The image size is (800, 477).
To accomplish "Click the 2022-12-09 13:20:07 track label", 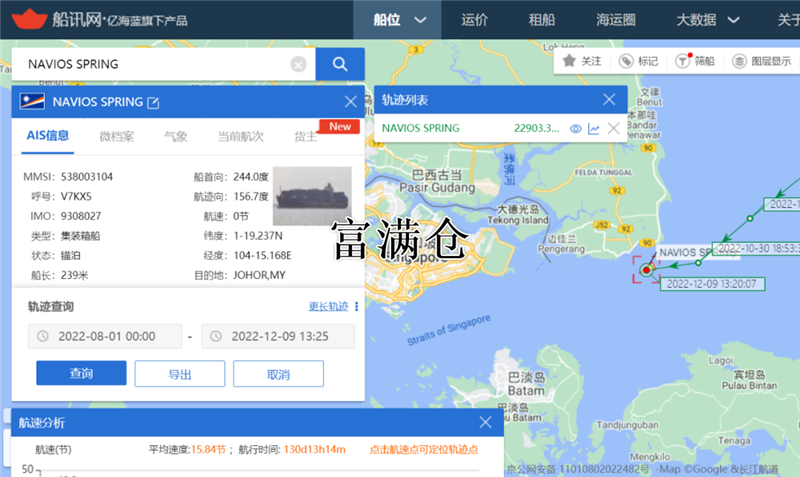I will [x=712, y=284].
